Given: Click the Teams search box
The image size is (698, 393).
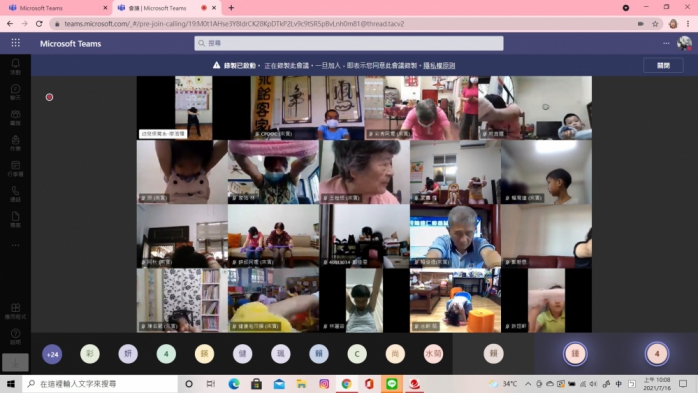Looking at the screenshot, I should pos(349,43).
